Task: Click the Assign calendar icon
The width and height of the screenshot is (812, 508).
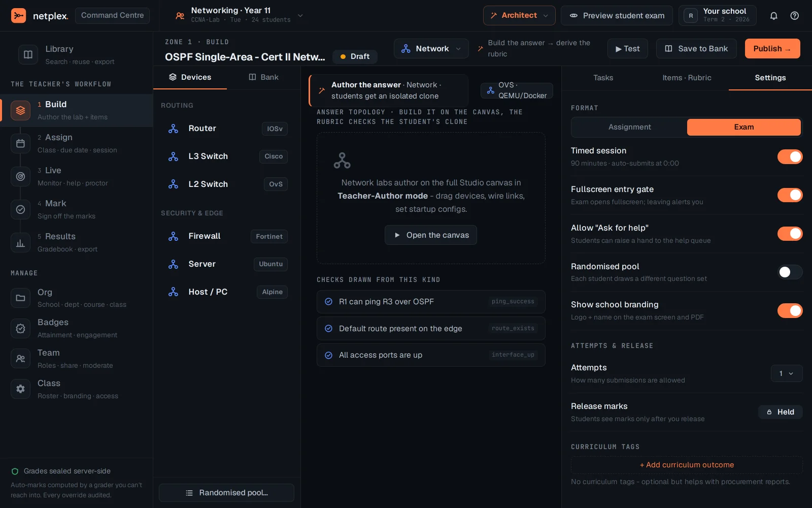Action: click(20, 143)
